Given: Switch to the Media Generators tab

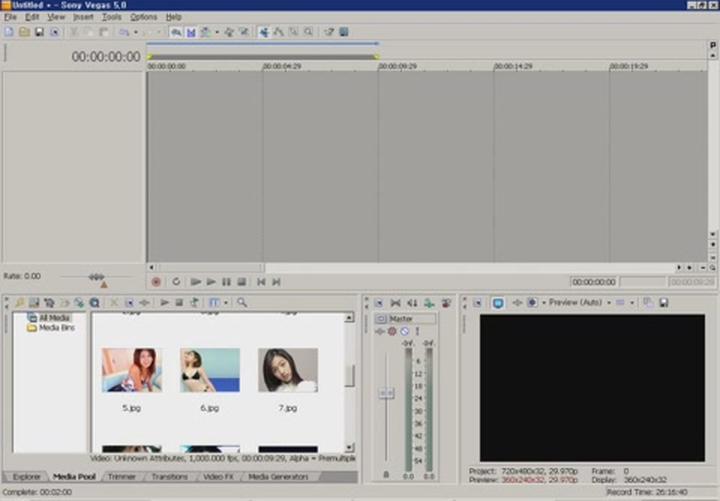Looking at the screenshot, I should pos(278,477).
